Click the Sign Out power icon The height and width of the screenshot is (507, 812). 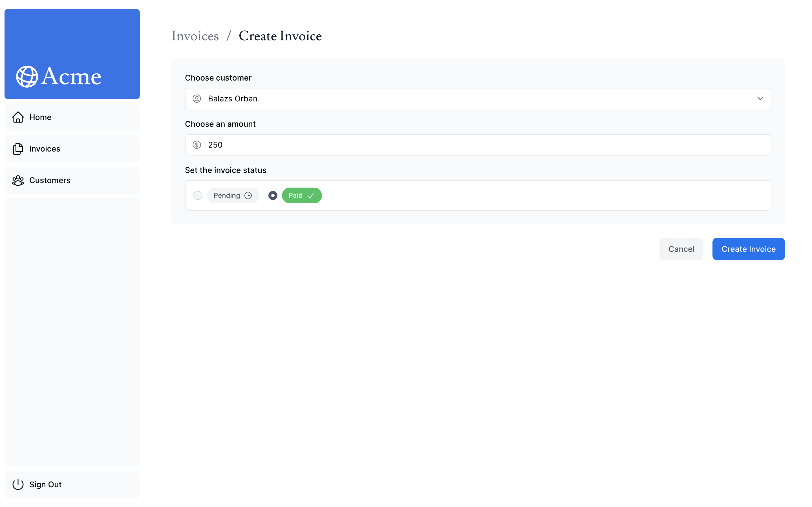tap(17, 484)
